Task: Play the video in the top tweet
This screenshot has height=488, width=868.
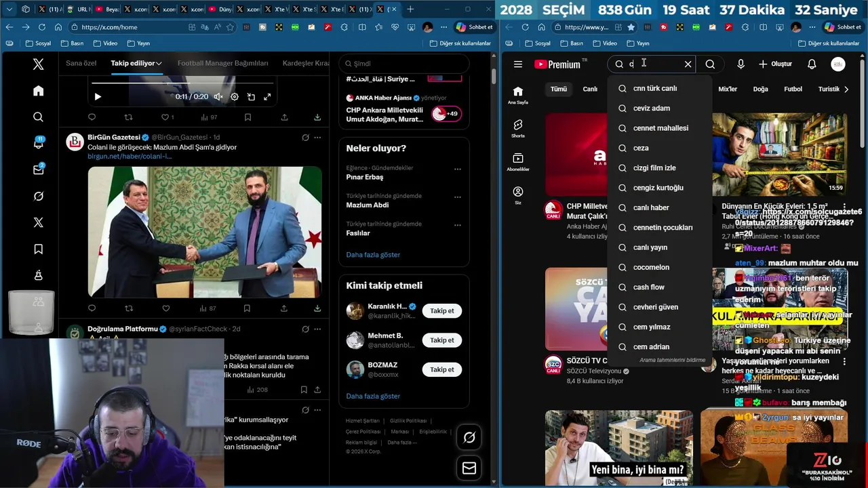Action: 98,97
